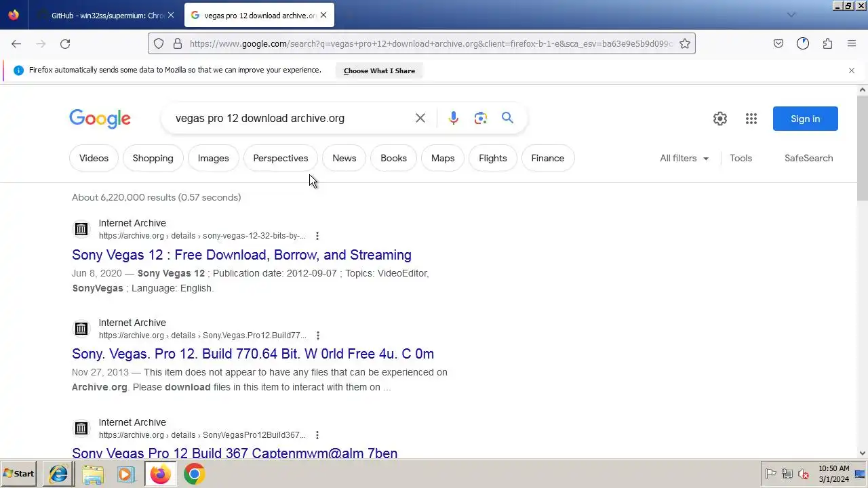Focus the browser address bar
Viewport: 868px width, 488px height.
(x=431, y=43)
